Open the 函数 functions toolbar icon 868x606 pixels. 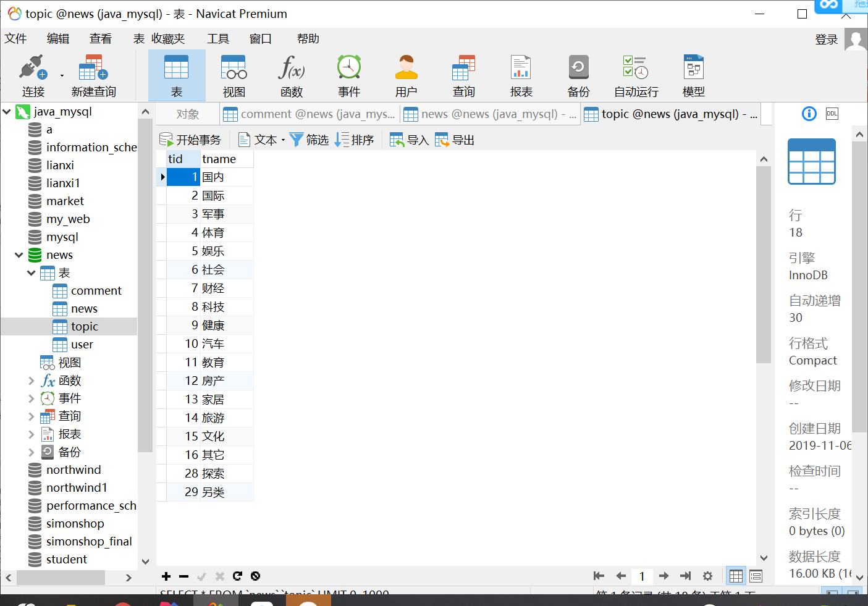pos(292,76)
